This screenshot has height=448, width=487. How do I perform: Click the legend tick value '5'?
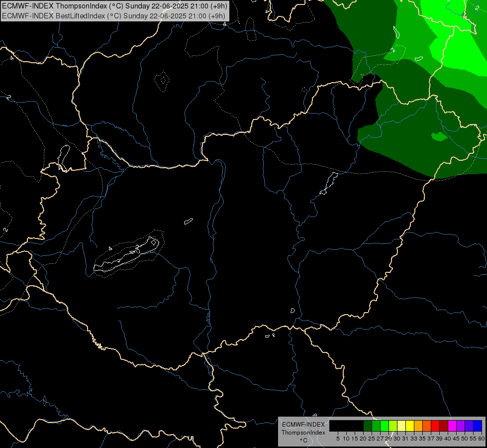coord(338,439)
